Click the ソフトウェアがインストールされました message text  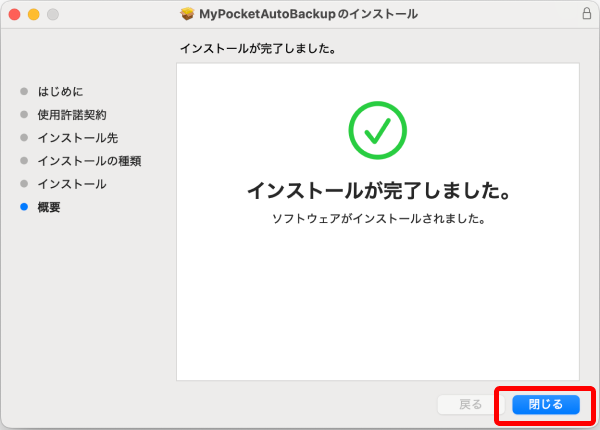tap(378, 217)
